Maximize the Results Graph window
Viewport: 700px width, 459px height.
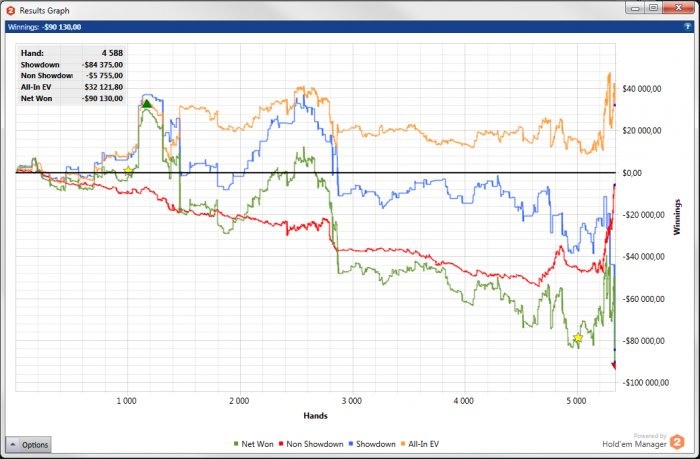[653, 8]
